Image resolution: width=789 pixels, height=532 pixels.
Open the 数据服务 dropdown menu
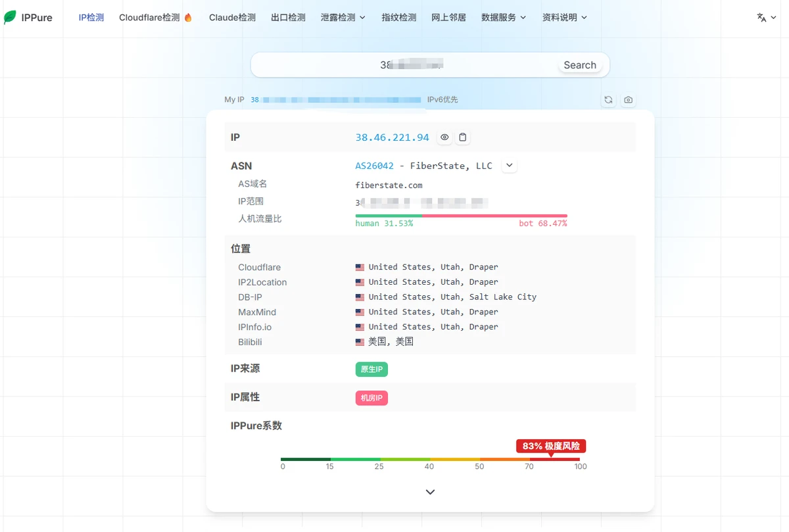(504, 18)
